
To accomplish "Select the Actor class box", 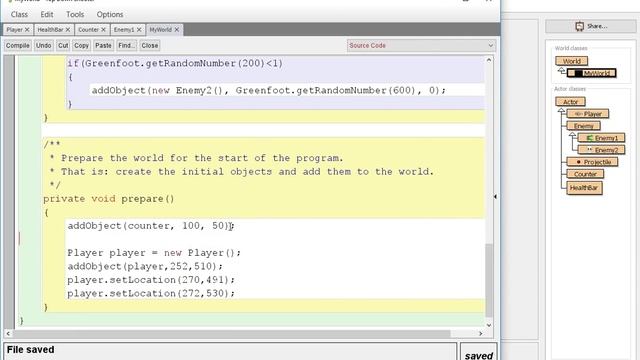I will (570, 102).
